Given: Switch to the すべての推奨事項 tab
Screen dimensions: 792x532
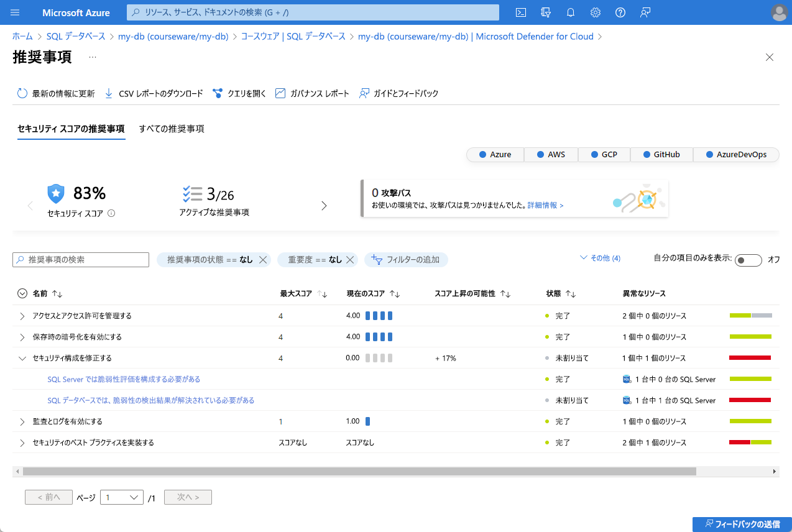Looking at the screenshot, I should [172, 129].
